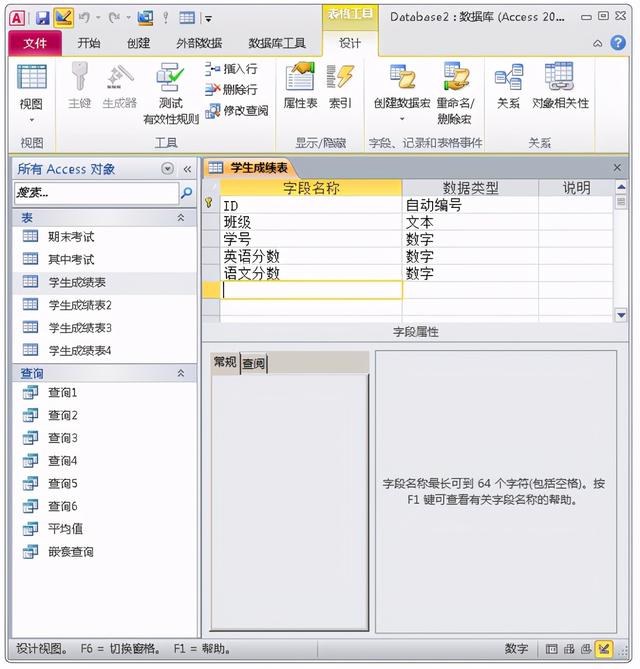Open the quick access toolbar customize dropdown
Screen dimensions: 640x669
[x=209, y=18]
